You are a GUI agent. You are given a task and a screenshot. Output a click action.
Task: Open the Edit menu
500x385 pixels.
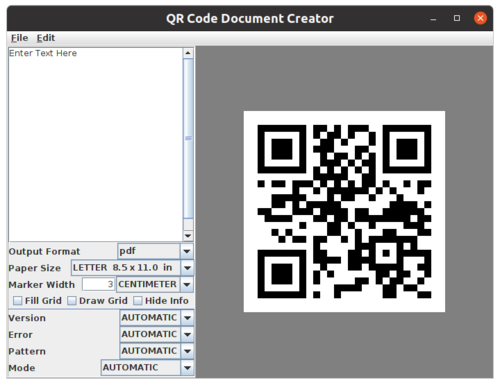pyautogui.click(x=46, y=38)
